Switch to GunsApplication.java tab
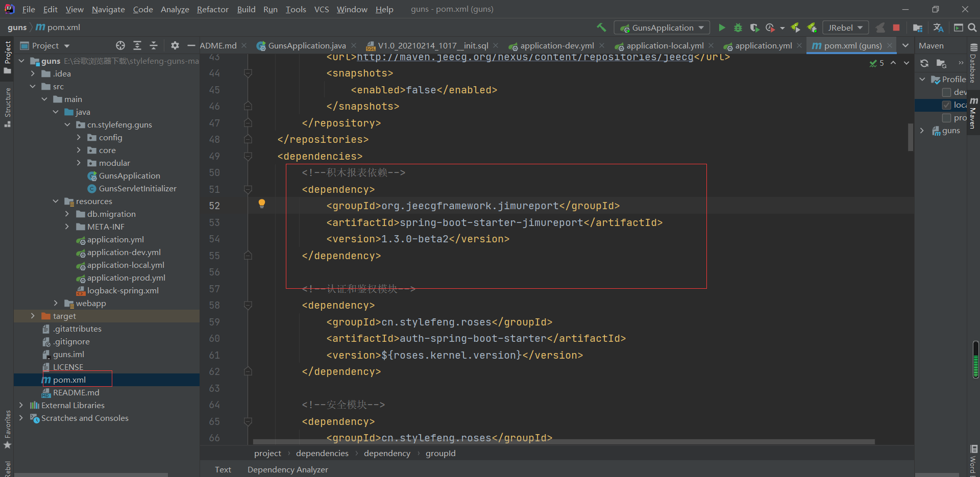Screen dimensions: 980x477 307,45
